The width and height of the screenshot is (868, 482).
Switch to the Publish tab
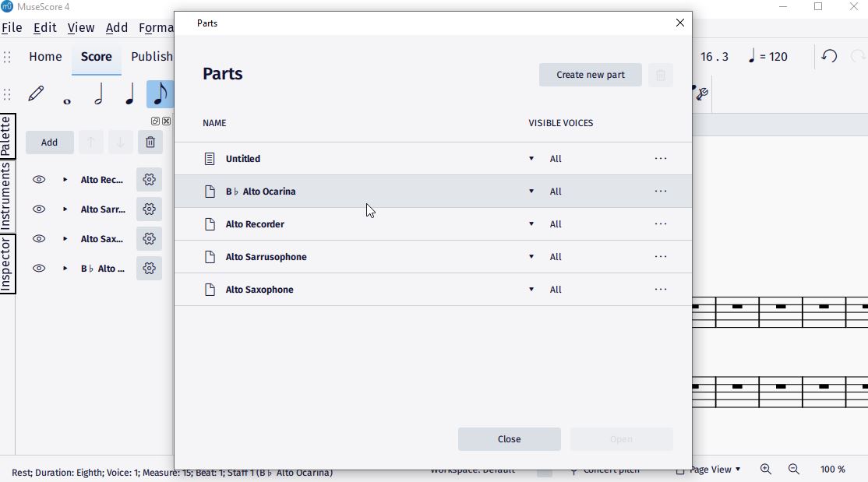tap(152, 56)
